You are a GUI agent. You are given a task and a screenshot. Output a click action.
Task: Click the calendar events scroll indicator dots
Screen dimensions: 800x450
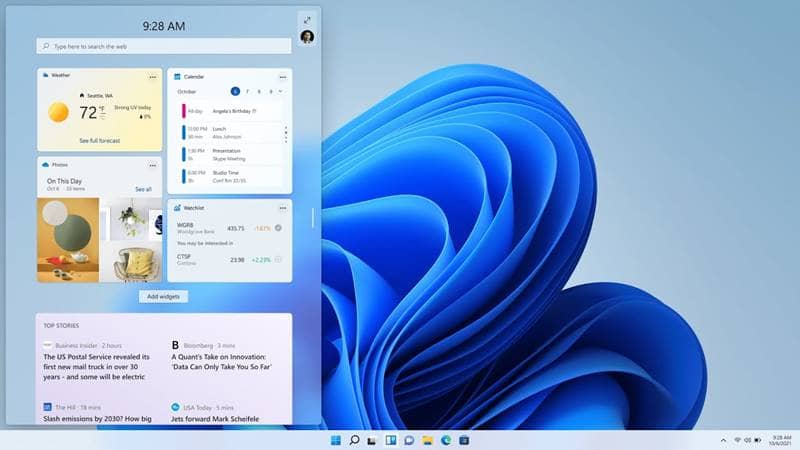pyautogui.click(x=286, y=134)
